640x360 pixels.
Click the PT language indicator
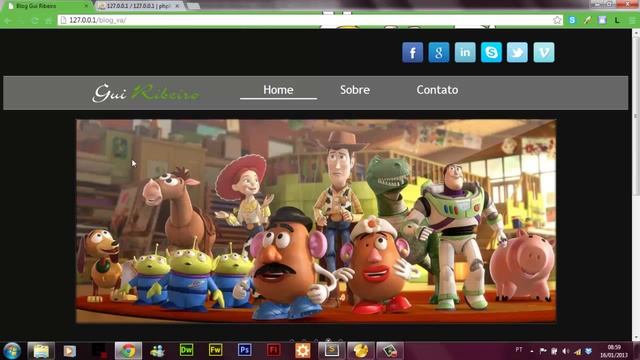(x=519, y=350)
